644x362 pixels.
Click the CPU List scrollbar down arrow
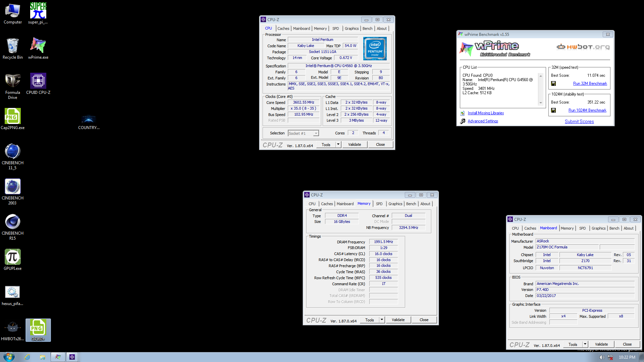tap(541, 103)
